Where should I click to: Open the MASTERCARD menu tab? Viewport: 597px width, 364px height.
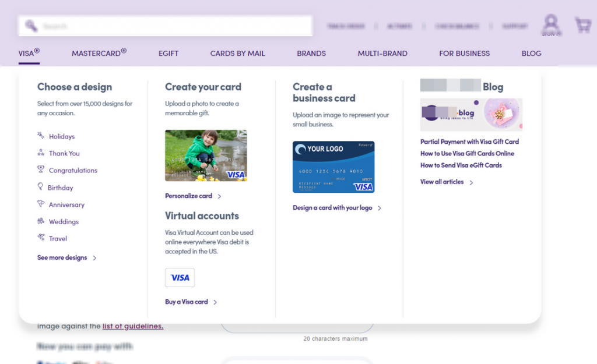(99, 53)
